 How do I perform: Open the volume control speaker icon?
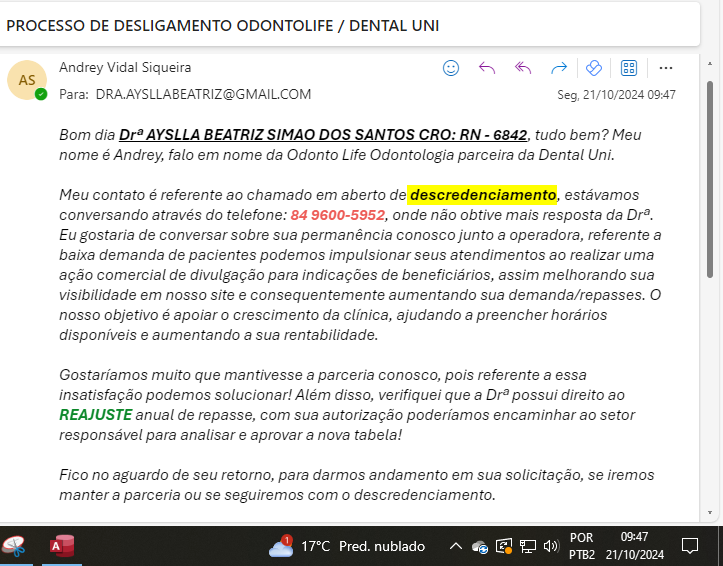[551, 547]
